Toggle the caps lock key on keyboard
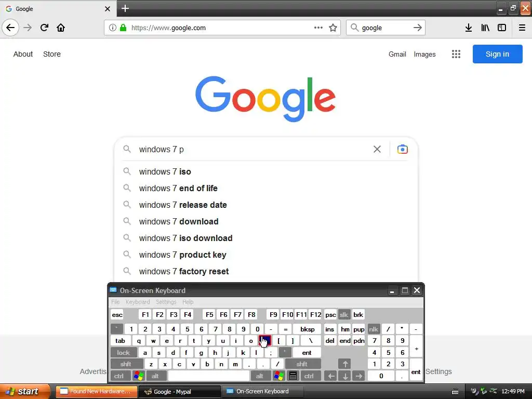The image size is (532, 399). point(124,353)
